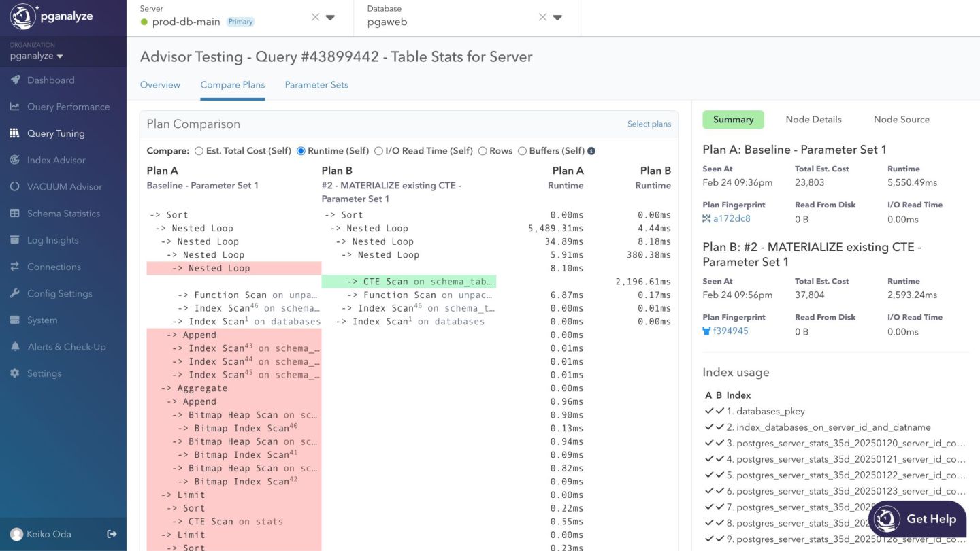Open the Database dropdown arrow
Screen dimensions: 980x551
point(557,18)
